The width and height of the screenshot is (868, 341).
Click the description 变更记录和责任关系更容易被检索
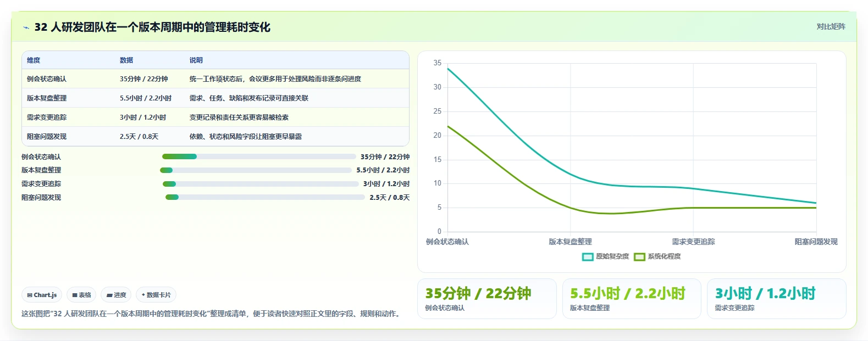[239, 118]
